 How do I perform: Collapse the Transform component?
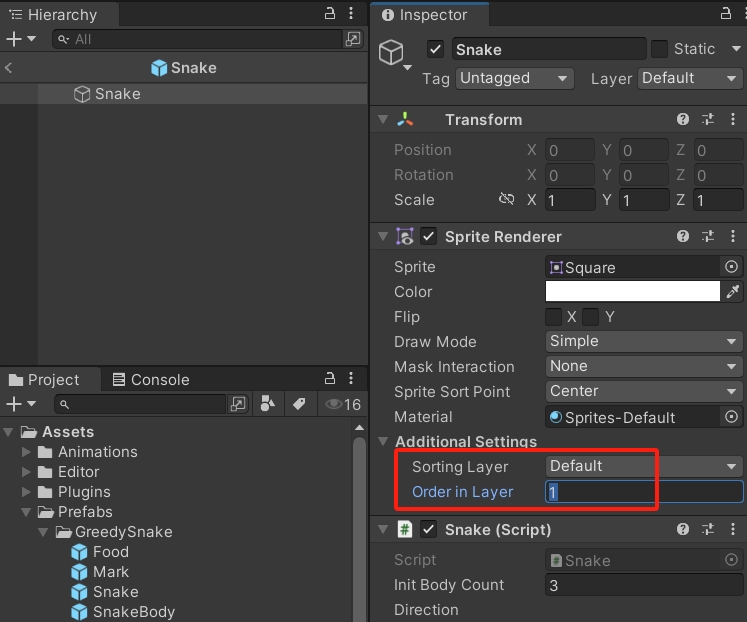click(x=383, y=119)
